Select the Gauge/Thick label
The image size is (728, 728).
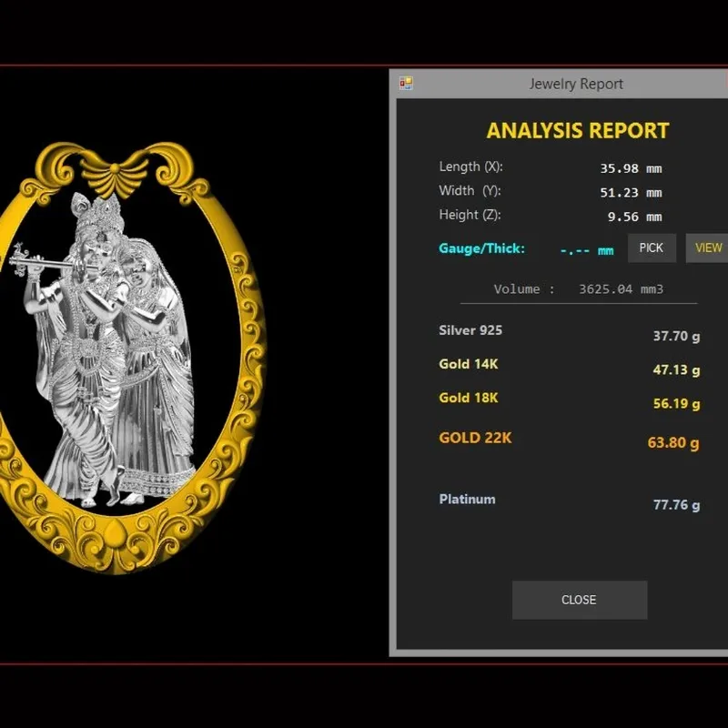pos(481,248)
